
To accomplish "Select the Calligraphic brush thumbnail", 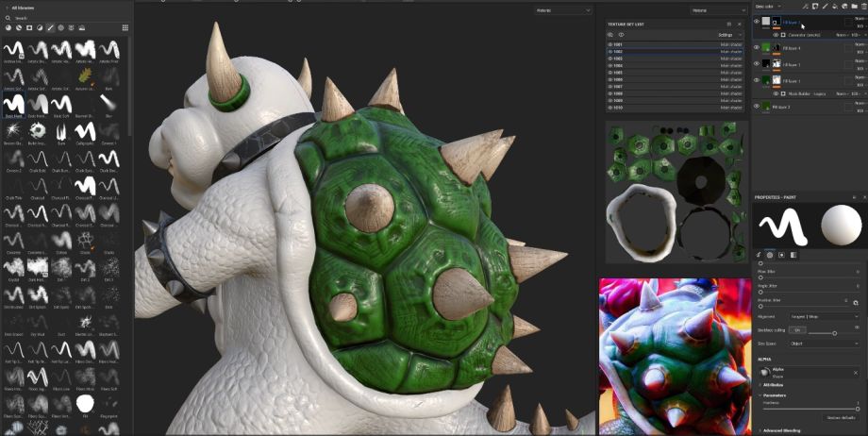I will 85,133.
